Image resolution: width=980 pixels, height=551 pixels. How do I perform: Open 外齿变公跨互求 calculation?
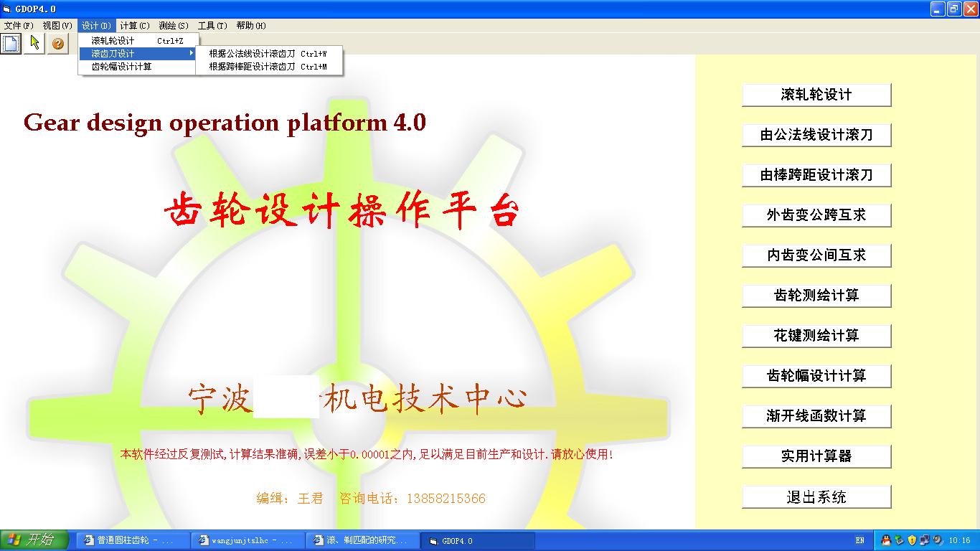pos(816,215)
